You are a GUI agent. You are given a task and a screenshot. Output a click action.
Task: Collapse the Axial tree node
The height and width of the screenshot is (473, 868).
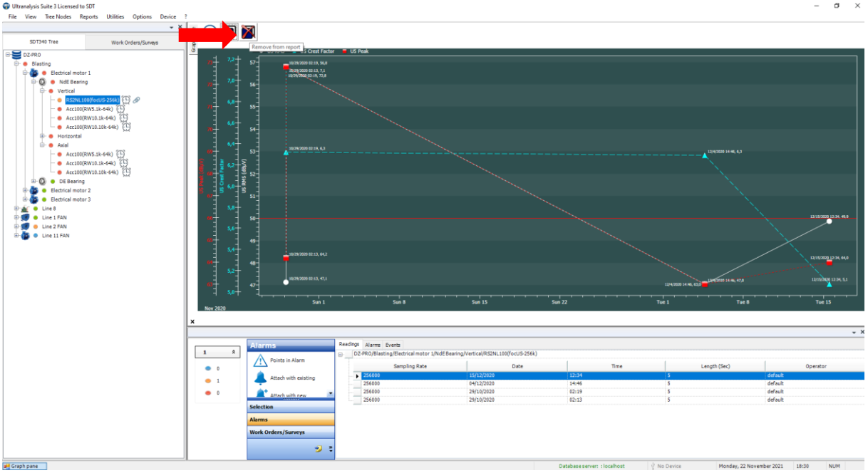coord(42,145)
